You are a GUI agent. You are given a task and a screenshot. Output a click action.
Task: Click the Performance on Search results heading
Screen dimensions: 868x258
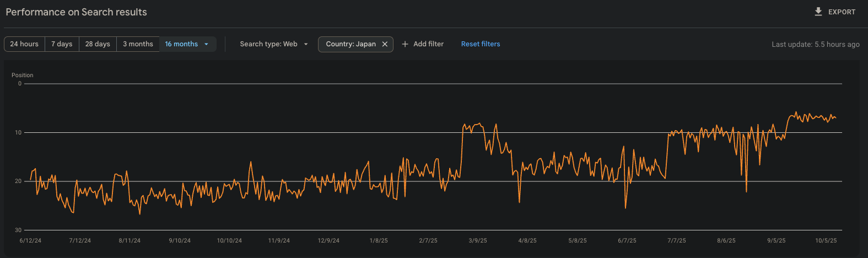point(76,12)
